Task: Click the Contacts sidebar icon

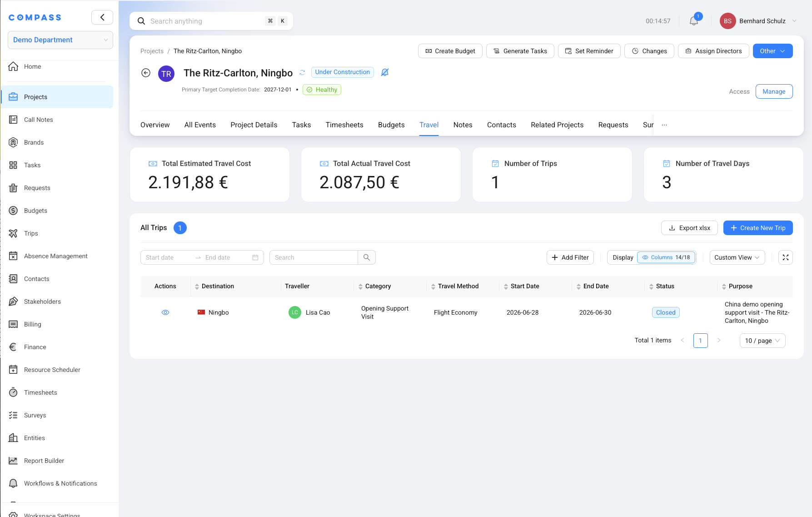Action: [x=13, y=279]
